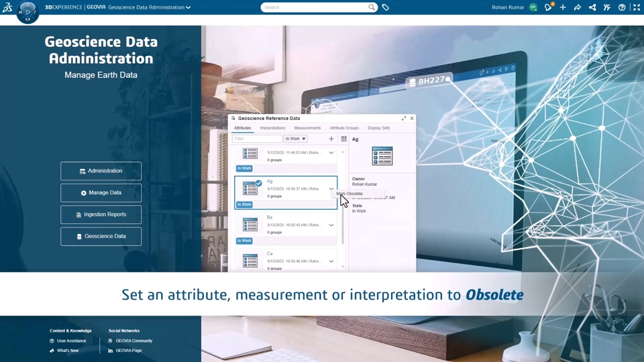Open the notifications bell
This screenshot has width=644, height=362.
click(x=548, y=7)
